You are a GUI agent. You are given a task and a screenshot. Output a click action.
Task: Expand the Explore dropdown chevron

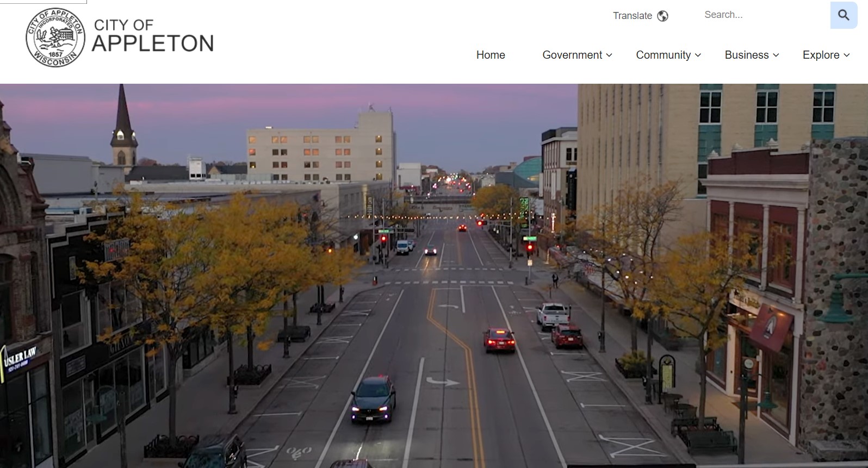tap(846, 55)
